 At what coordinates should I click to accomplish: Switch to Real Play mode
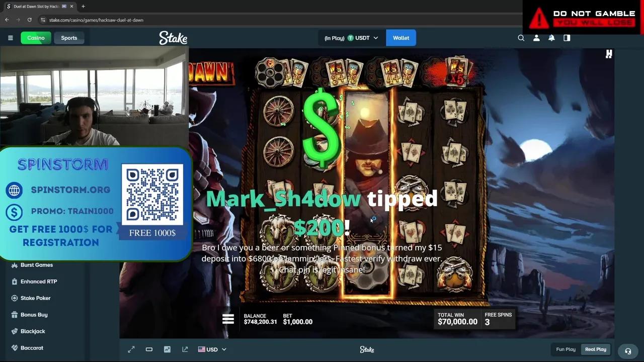[596, 349]
